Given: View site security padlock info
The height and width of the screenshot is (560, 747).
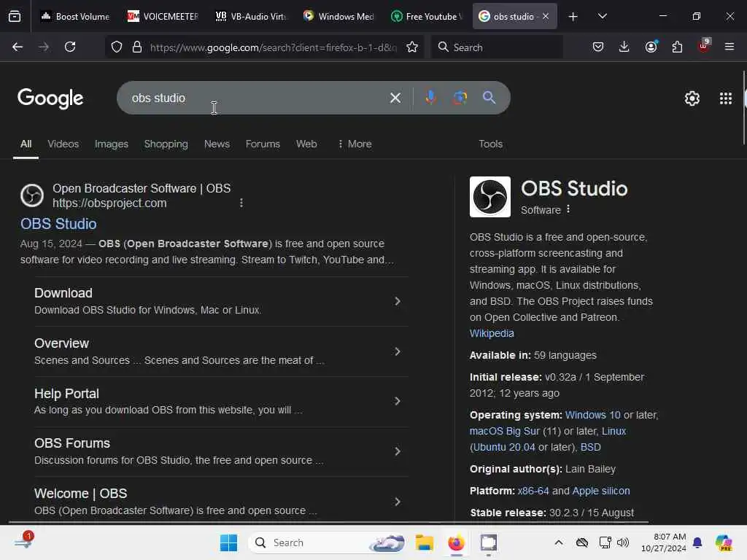Looking at the screenshot, I should click(137, 47).
